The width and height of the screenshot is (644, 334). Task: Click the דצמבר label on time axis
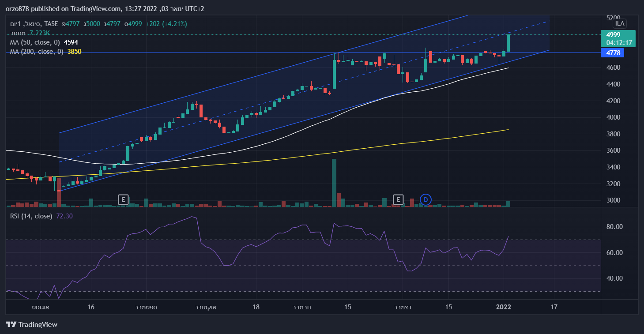coord(403,307)
